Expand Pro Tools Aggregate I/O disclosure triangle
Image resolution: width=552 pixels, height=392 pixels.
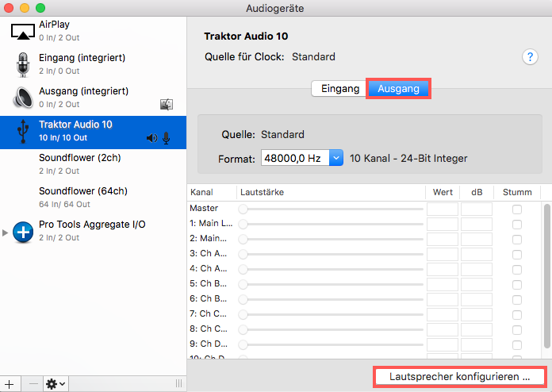(x=5, y=233)
